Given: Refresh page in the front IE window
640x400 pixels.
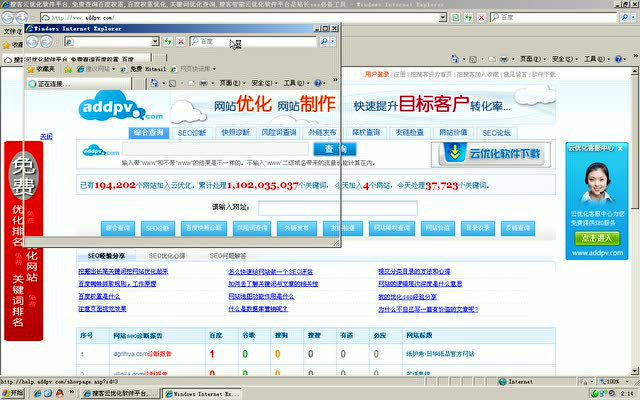Looking at the screenshot, I should 168,41.
